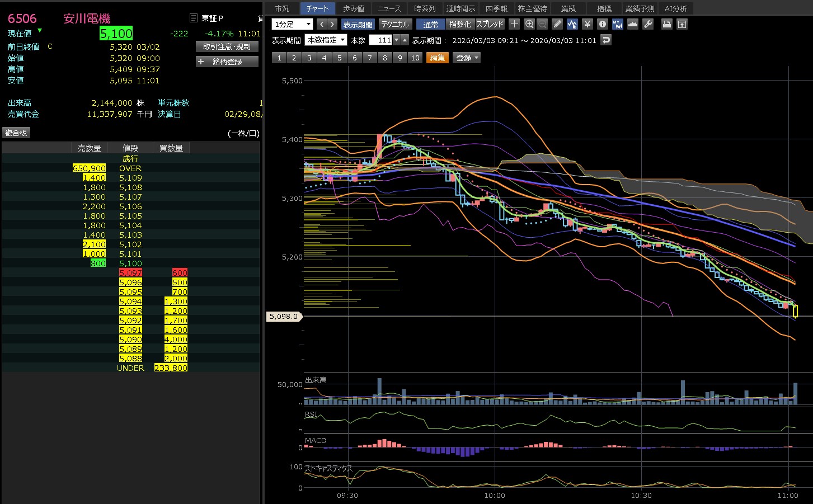Click the reset display period return arrow icon
This screenshot has height=504, width=813.
(x=605, y=40)
